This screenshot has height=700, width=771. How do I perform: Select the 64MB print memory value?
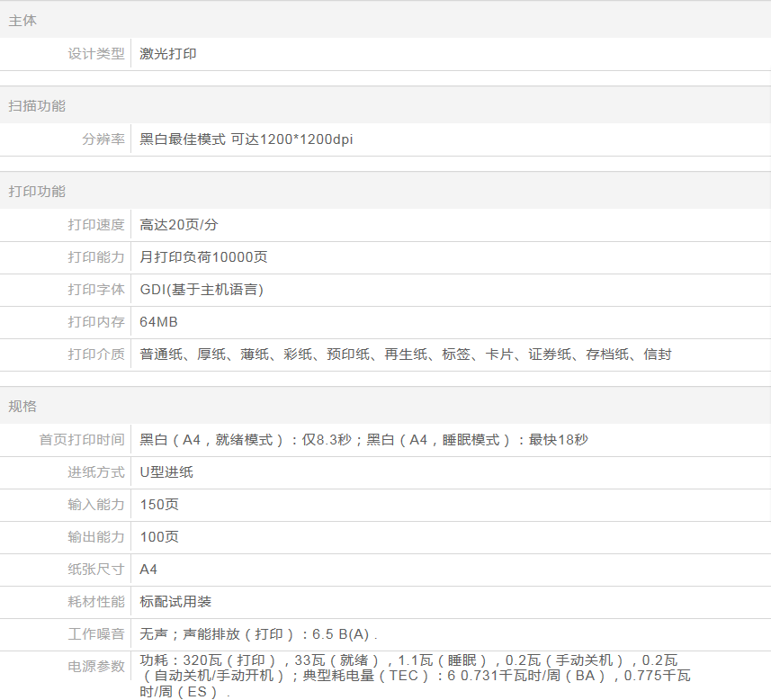(x=159, y=322)
